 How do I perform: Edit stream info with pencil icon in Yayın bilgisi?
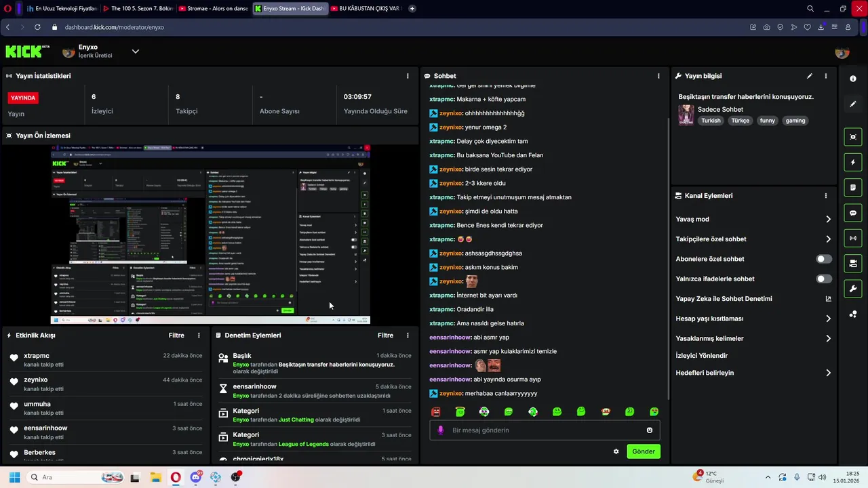point(810,76)
